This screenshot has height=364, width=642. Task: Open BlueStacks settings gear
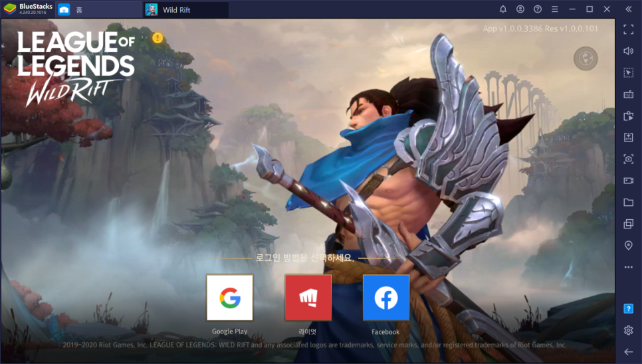629,330
